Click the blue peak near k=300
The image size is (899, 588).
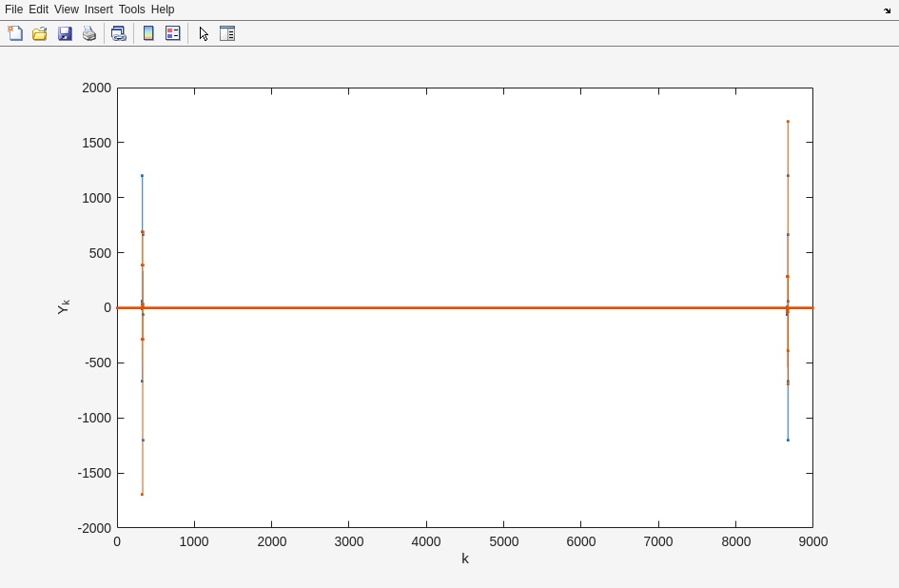(142, 176)
